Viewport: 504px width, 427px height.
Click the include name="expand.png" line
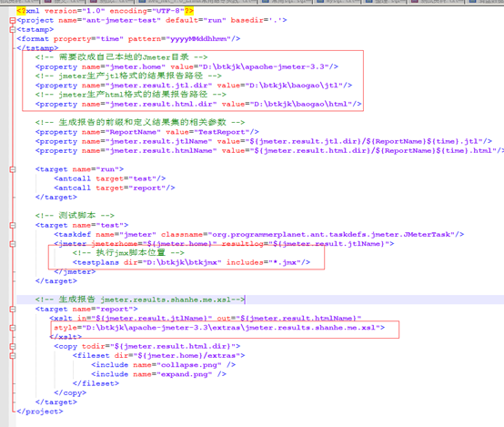[x=159, y=374]
